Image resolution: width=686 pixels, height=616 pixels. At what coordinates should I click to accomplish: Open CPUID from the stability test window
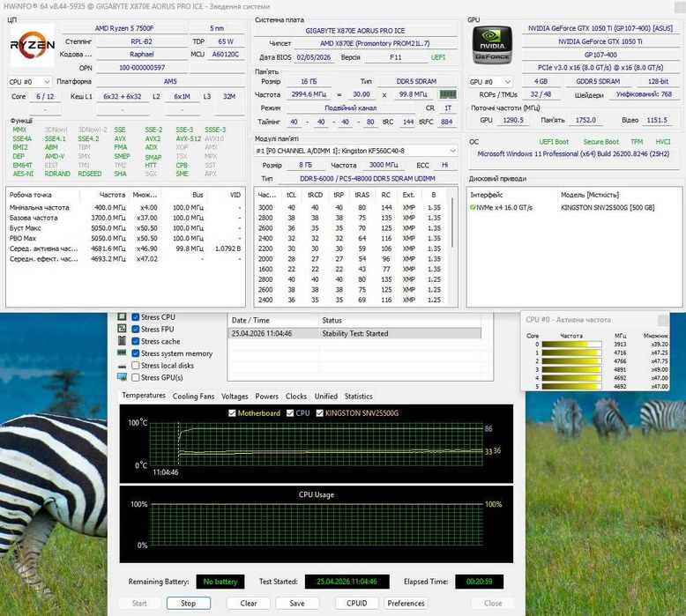click(357, 603)
